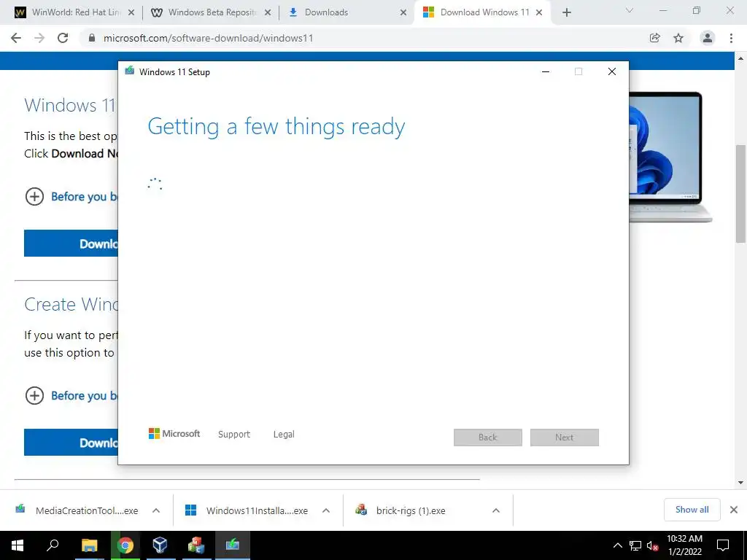Open Windows11Installa....exe download item

click(247, 510)
